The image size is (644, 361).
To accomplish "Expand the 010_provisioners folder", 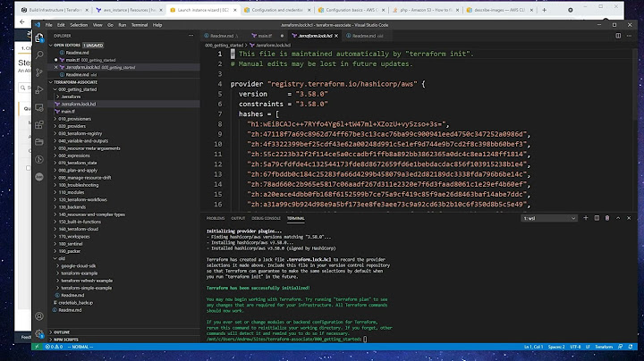I will pyautogui.click(x=55, y=119).
